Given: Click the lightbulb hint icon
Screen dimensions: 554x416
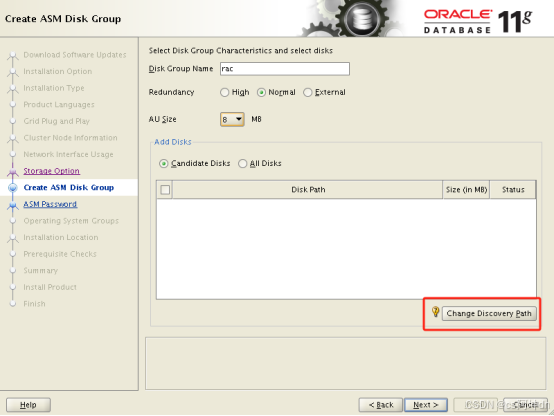Looking at the screenshot, I should pyautogui.click(x=435, y=312).
